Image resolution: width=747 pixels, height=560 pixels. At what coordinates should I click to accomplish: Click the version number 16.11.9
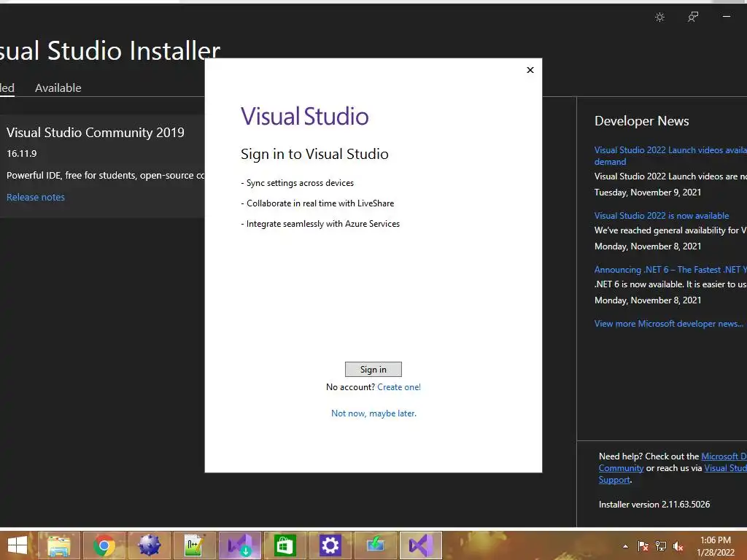[x=21, y=153]
